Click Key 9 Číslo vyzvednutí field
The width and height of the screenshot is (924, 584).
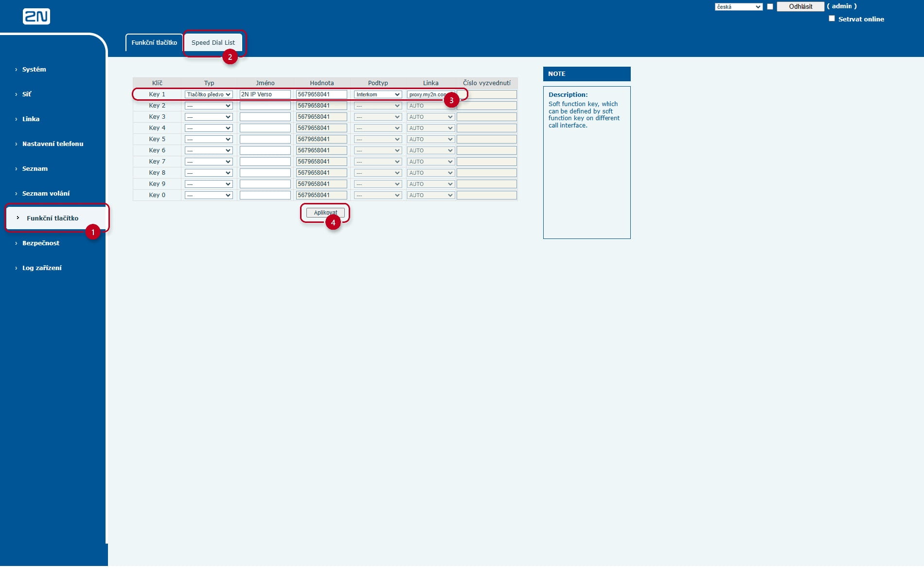(x=487, y=184)
